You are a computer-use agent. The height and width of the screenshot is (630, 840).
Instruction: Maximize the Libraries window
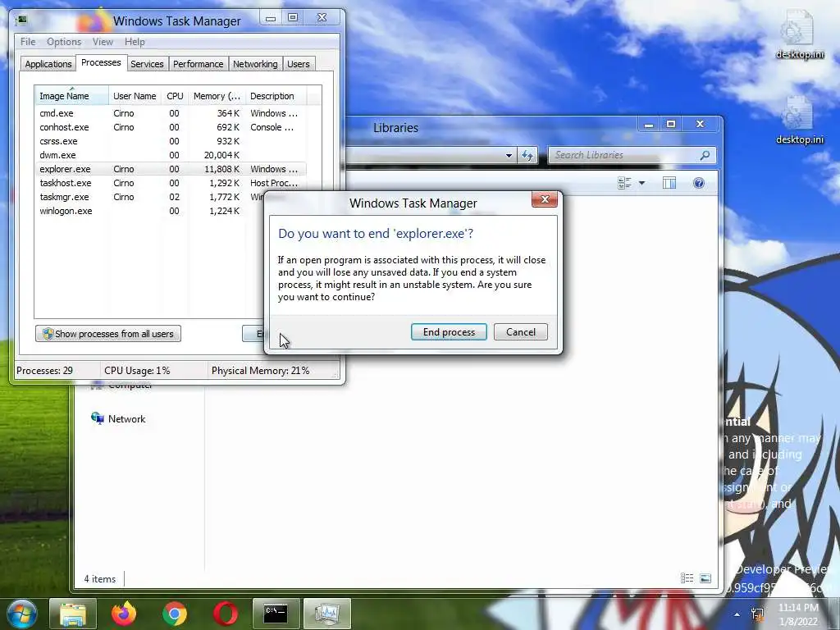671,125
